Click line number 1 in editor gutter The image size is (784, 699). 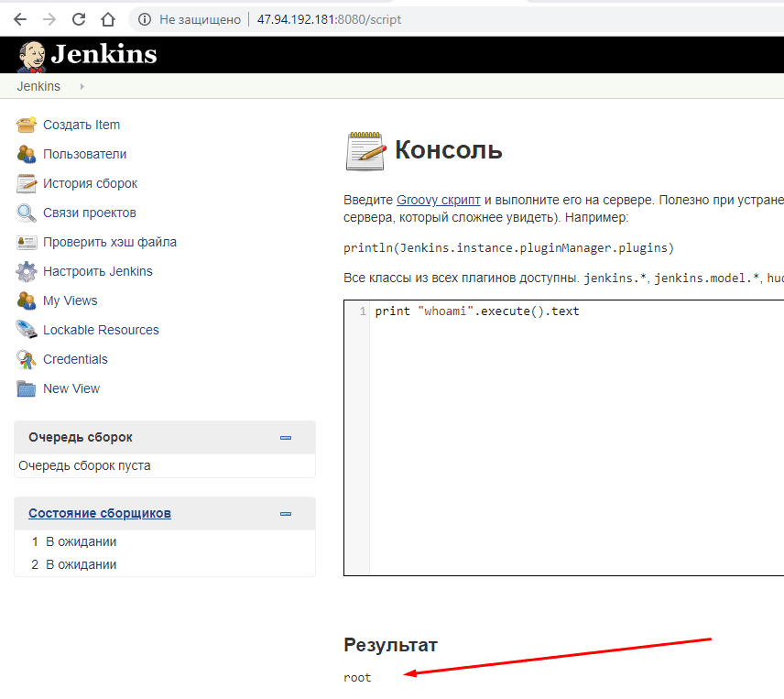[363, 311]
